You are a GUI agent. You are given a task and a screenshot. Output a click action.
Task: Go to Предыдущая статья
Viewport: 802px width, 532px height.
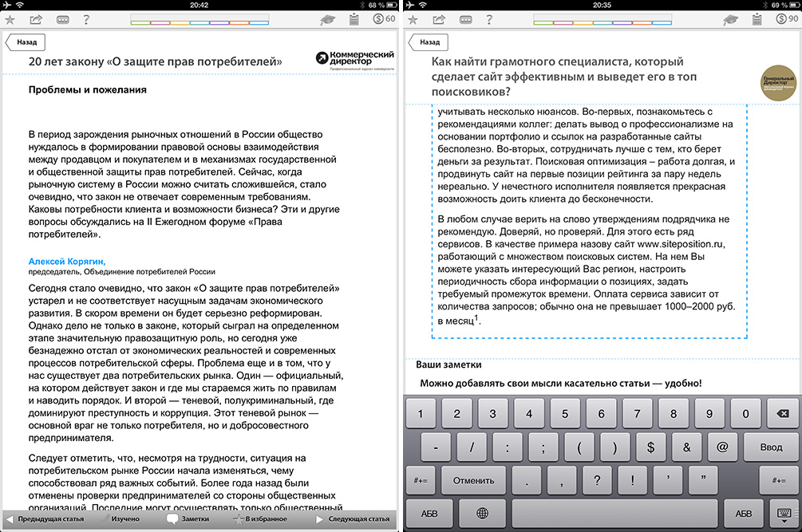point(45,519)
